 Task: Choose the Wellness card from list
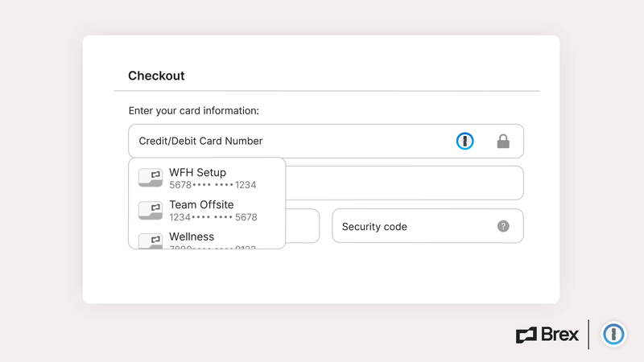207,239
